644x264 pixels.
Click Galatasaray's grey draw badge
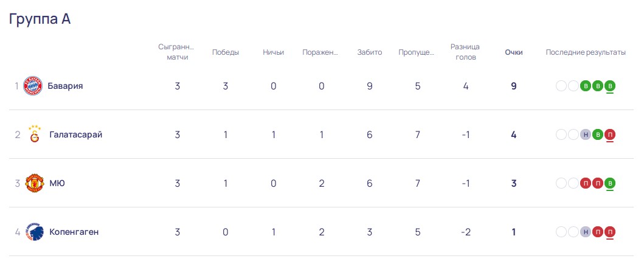[585, 134]
